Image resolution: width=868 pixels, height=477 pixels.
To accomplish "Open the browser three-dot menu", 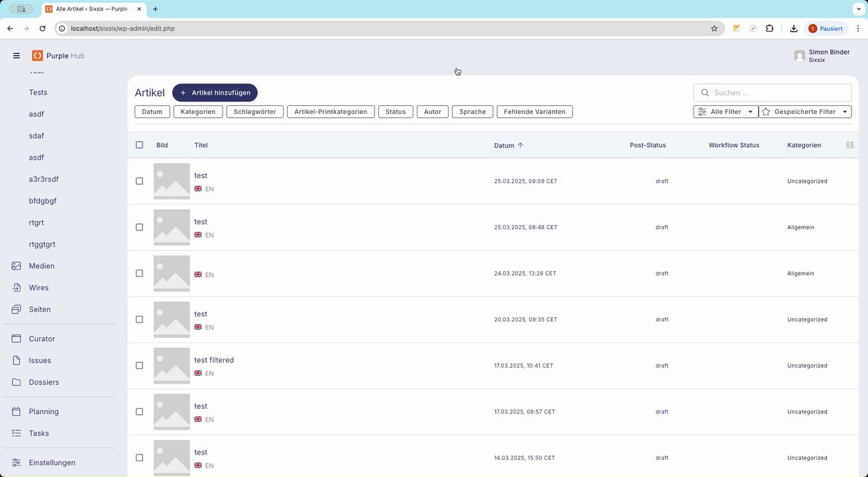I will (x=858, y=28).
